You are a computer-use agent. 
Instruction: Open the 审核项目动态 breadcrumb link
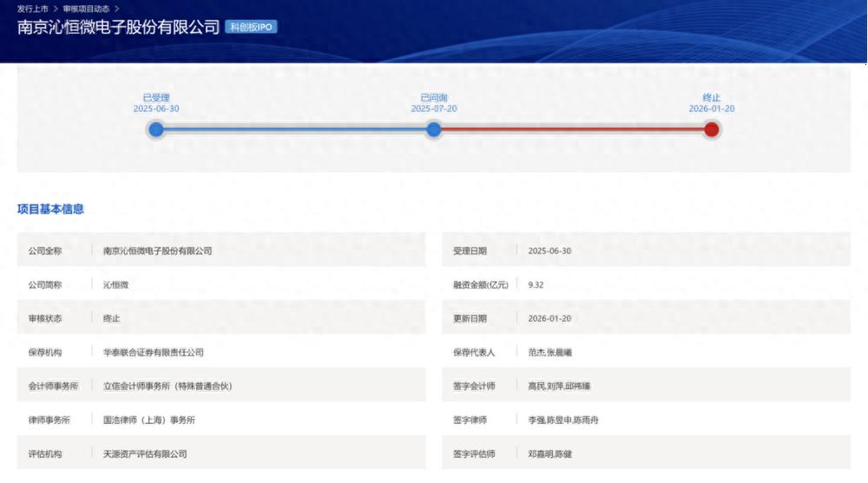coord(86,9)
